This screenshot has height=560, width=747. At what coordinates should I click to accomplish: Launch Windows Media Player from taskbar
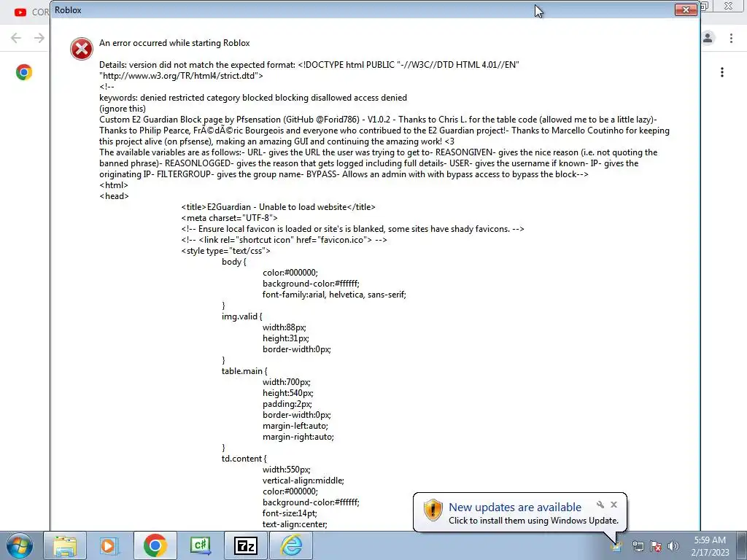point(108,545)
